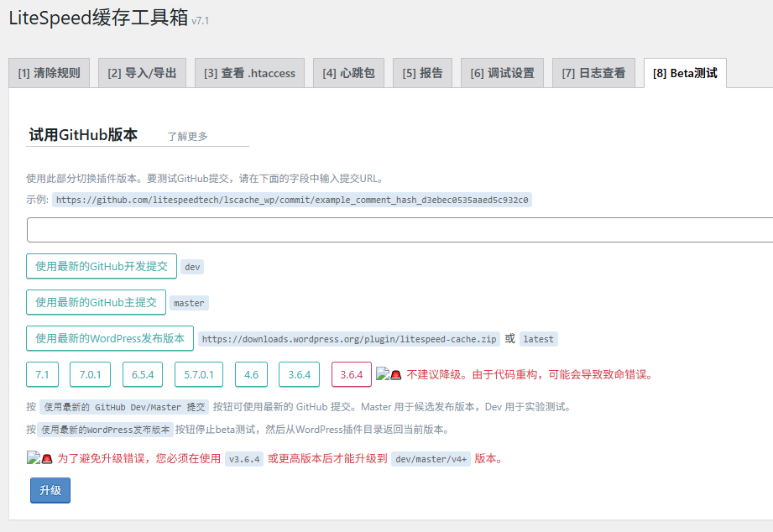The width and height of the screenshot is (773, 532).
Task: Click the latest code tag
Action: click(x=538, y=339)
